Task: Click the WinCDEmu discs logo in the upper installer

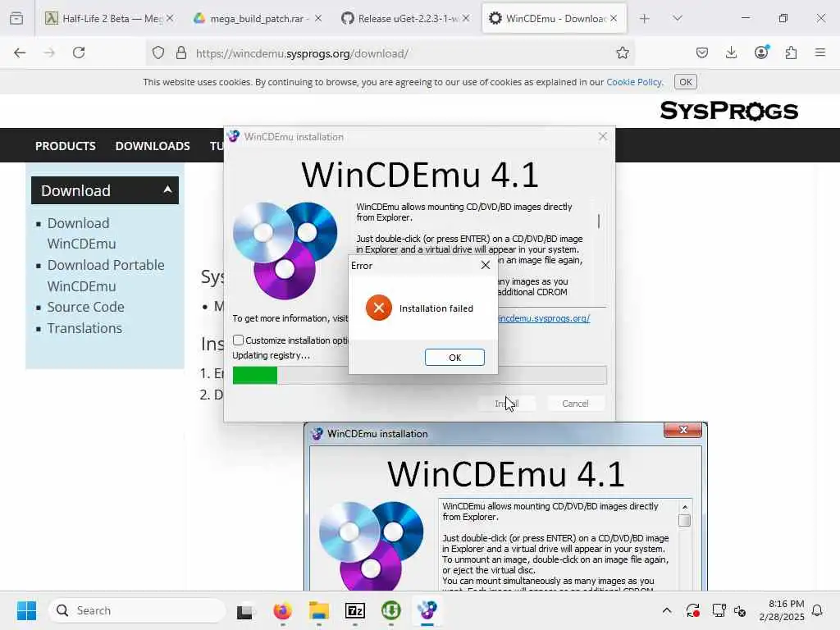Action: click(x=285, y=250)
